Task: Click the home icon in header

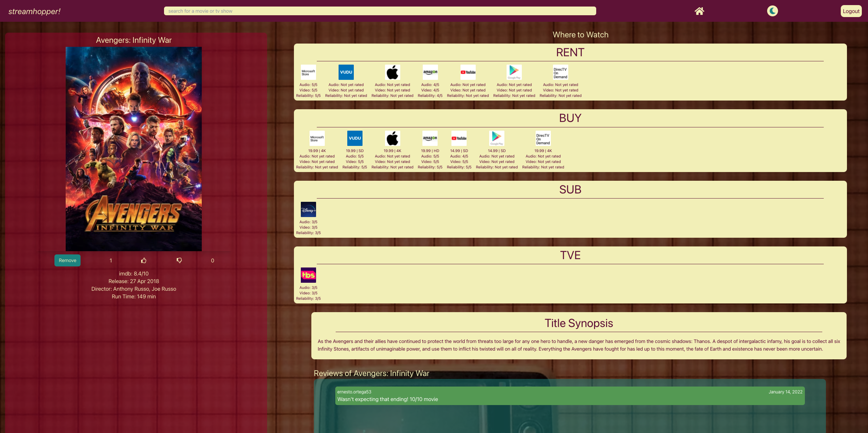Action: [699, 11]
